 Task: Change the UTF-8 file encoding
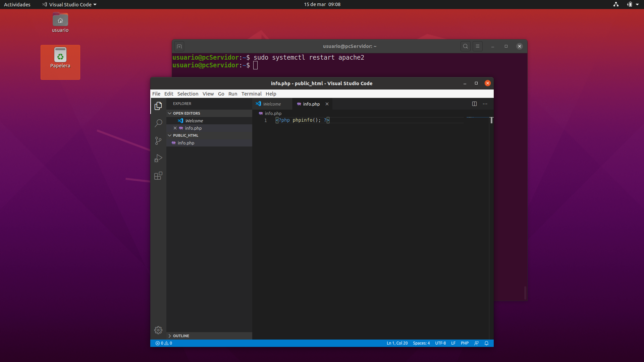point(440,343)
